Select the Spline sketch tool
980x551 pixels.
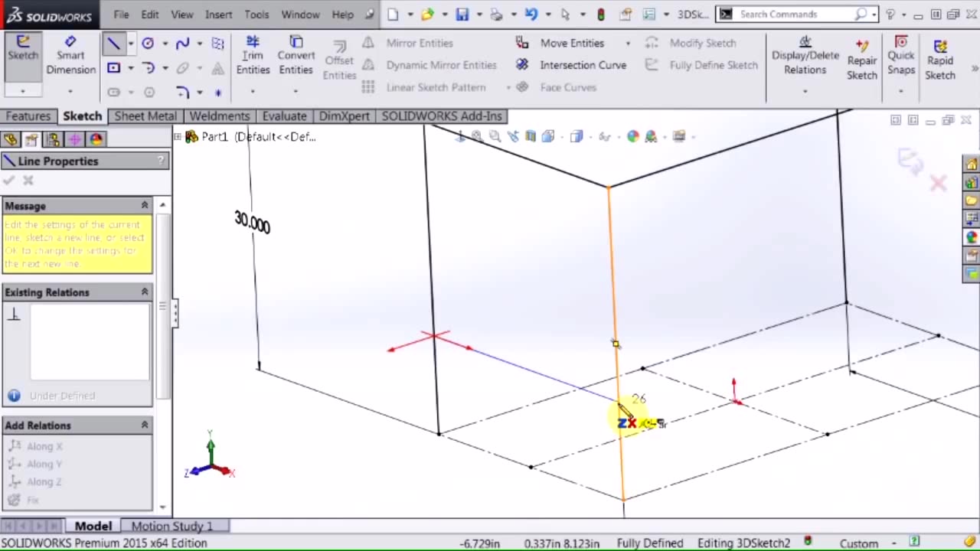182,44
